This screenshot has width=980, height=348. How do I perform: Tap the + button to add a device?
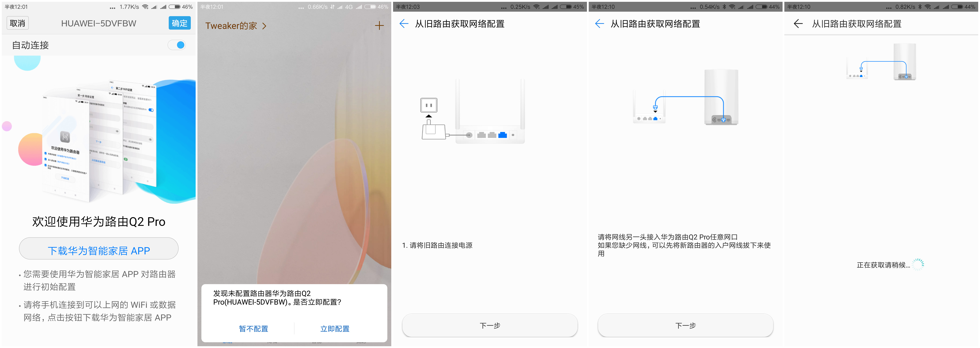(379, 25)
